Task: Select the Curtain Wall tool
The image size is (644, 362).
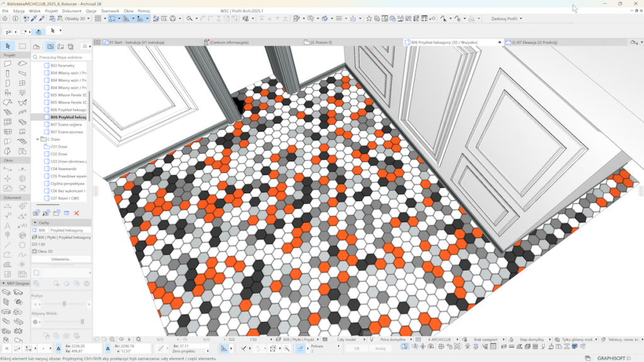Action: pos(8,122)
